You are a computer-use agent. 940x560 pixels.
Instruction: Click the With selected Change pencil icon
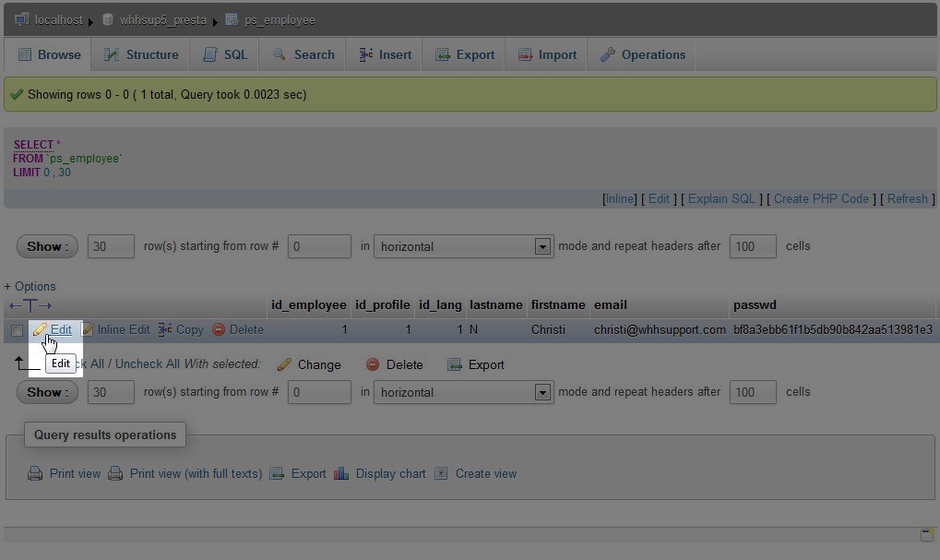click(x=285, y=363)
